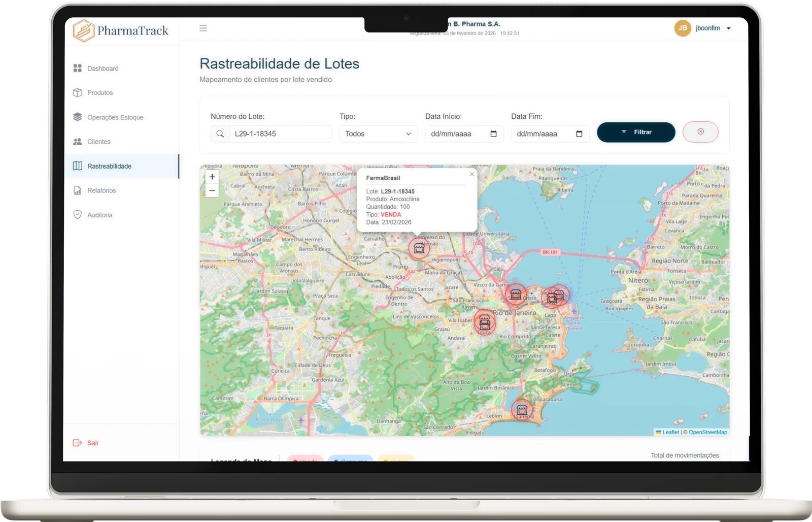
Task: Click the Operações Estoque layers icon
Action: [x=78, y=117]
